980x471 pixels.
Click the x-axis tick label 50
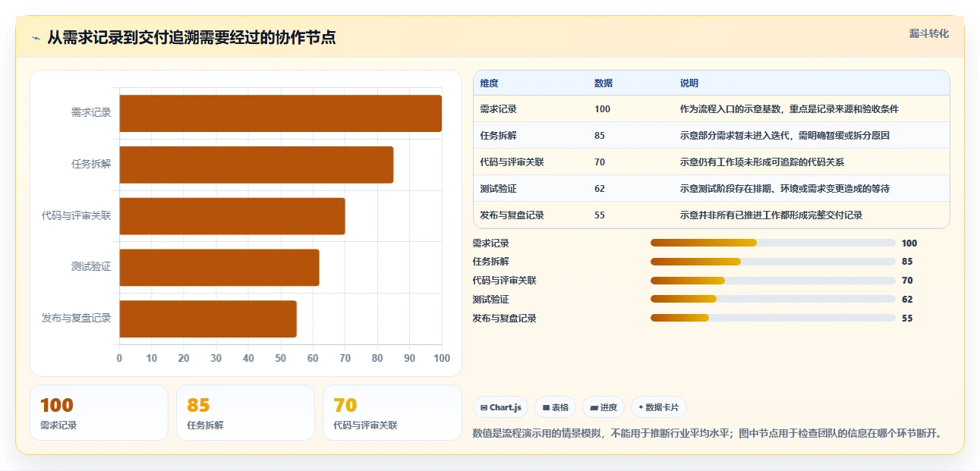pos(281,359)
